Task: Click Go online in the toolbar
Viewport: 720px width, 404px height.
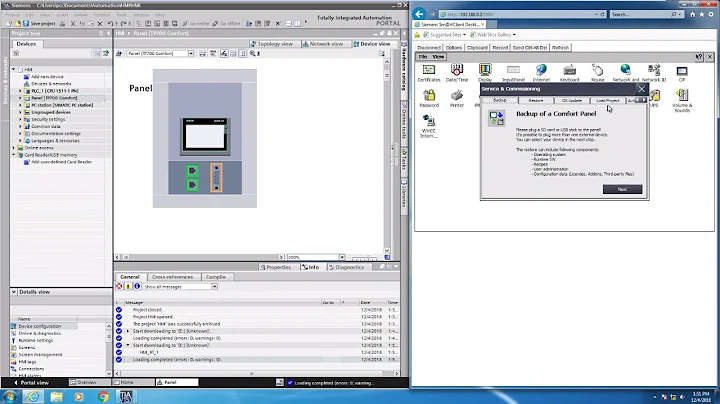Action: (196, 23)
